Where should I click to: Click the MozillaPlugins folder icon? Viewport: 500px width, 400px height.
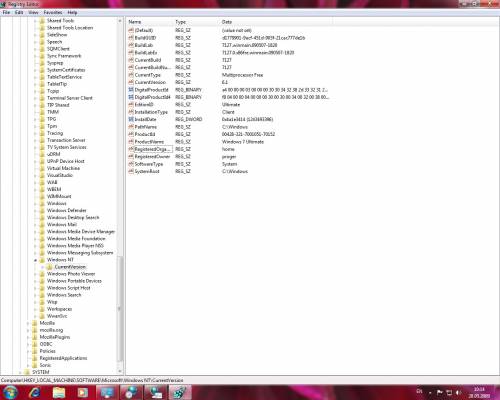coord(35,337)
